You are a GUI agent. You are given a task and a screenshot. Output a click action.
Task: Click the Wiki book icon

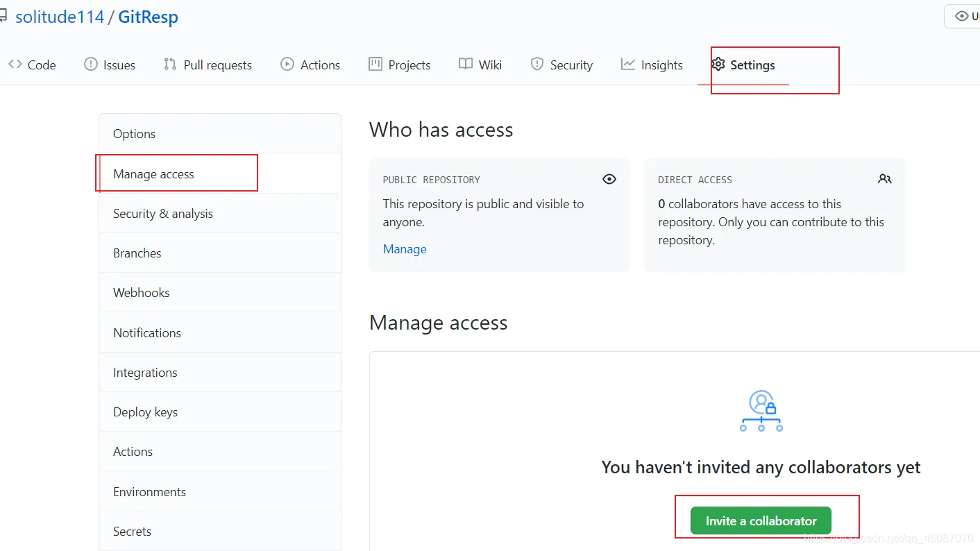point(466,65)
